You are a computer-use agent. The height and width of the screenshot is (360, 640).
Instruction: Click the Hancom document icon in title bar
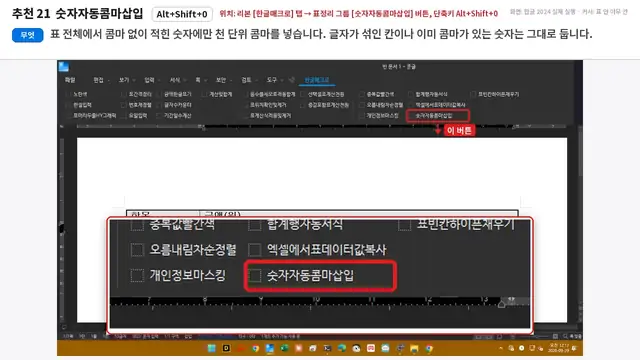click(64, 67)
